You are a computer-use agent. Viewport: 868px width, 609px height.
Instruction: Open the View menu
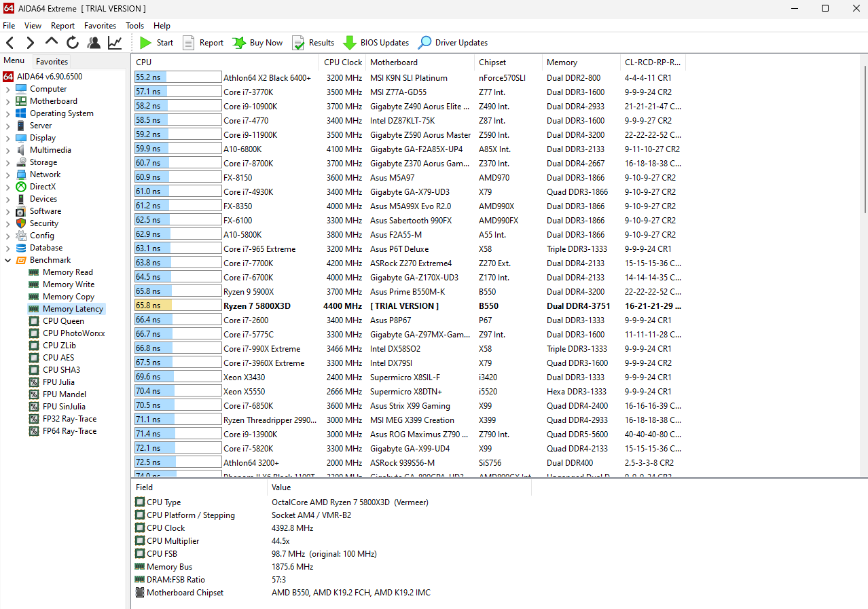pyautogui.click(x=33, y=26)
